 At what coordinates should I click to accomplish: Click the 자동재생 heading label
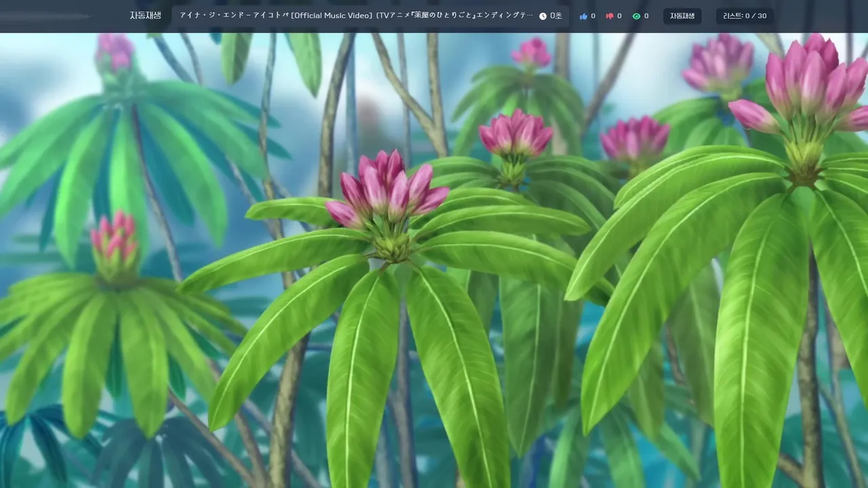145,16
